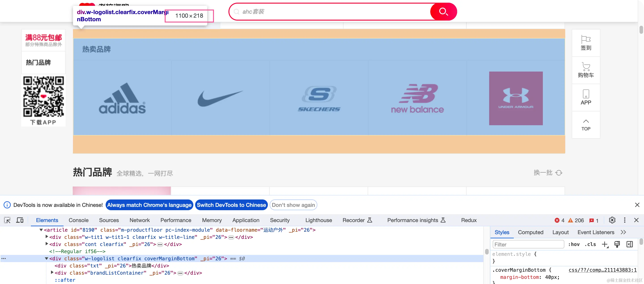Switch to the Console tab
This screenshot has height=284, width=644.
click(x=79, y=220)
